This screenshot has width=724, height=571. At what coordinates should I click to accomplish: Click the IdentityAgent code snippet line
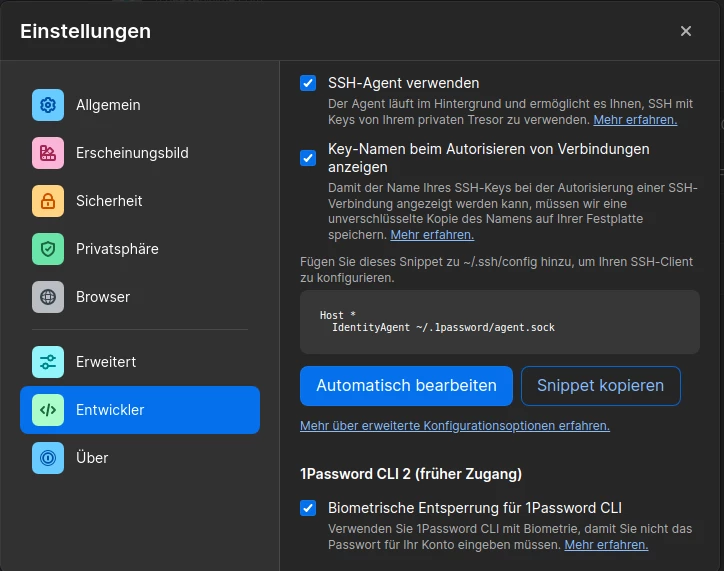(443, 328)
